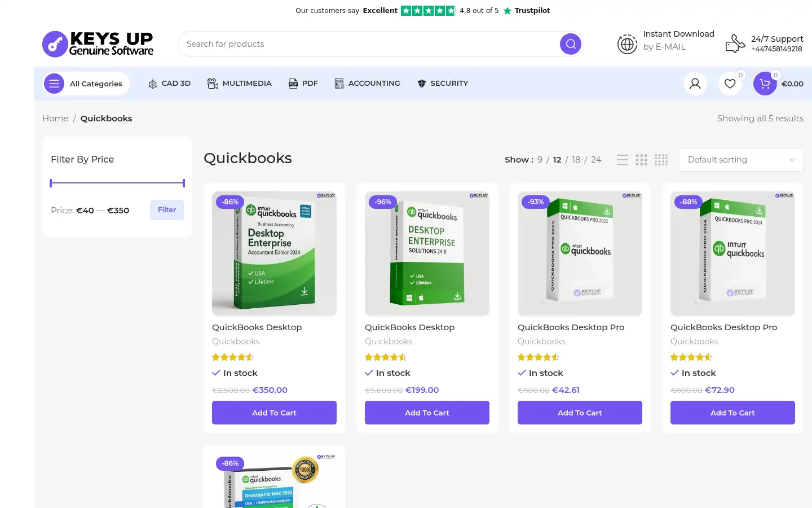Open the All Categories hamburger menu

pyautogui.click(x=54, y=84)
